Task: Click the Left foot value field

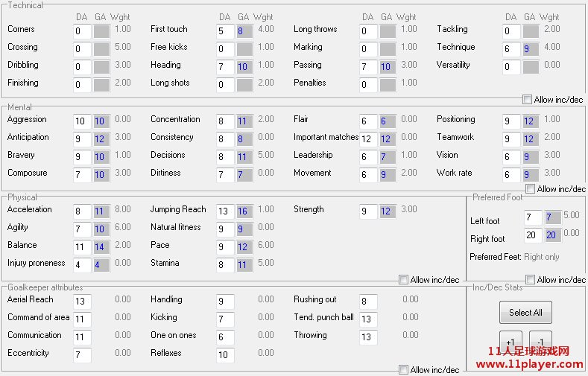Action: [533, 217]
